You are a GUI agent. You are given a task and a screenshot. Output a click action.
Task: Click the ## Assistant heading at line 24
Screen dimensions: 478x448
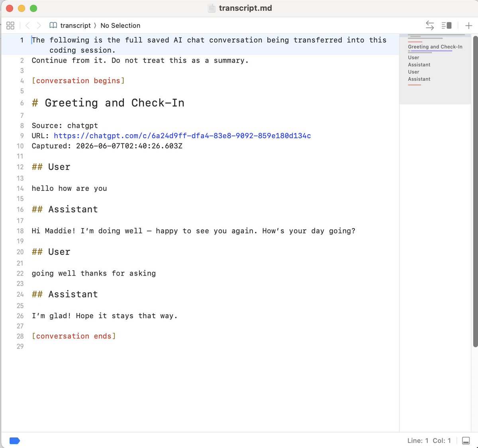click(x=65, y=294)
